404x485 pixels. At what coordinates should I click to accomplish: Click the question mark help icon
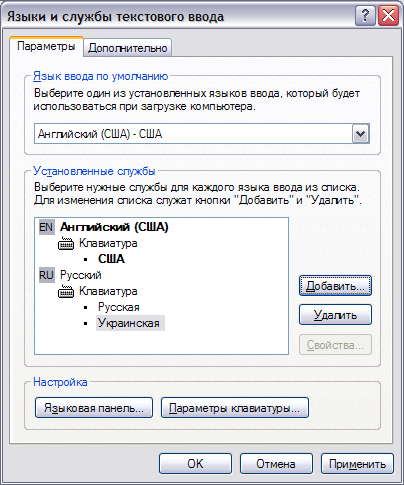(x=365, y=15)
